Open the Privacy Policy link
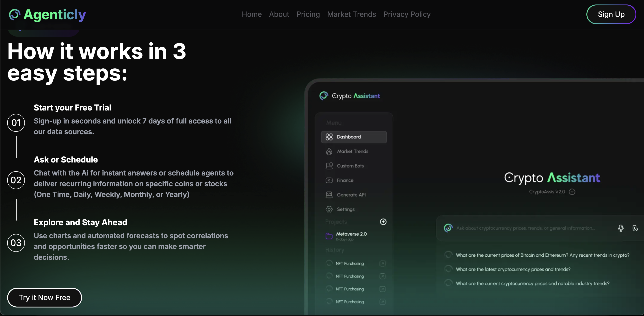The width and height of the screenshot is (644, 316). pos(407,14)
